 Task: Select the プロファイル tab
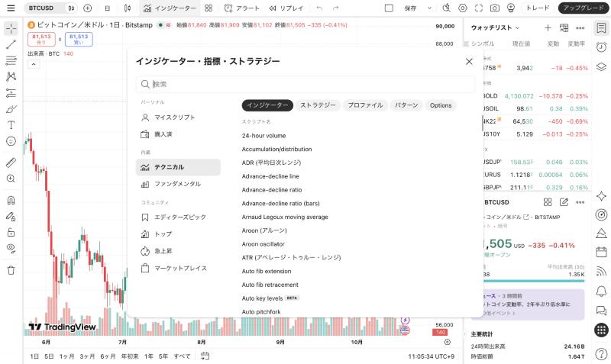pos(365,105)
